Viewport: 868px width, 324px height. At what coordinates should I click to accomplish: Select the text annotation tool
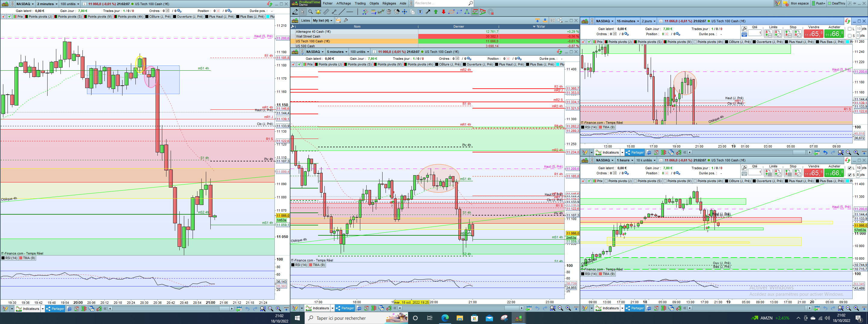point(420,12)
